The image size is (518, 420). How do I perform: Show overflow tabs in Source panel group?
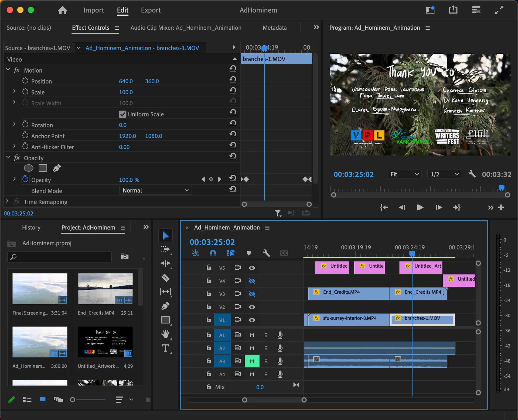pos(316,27)
